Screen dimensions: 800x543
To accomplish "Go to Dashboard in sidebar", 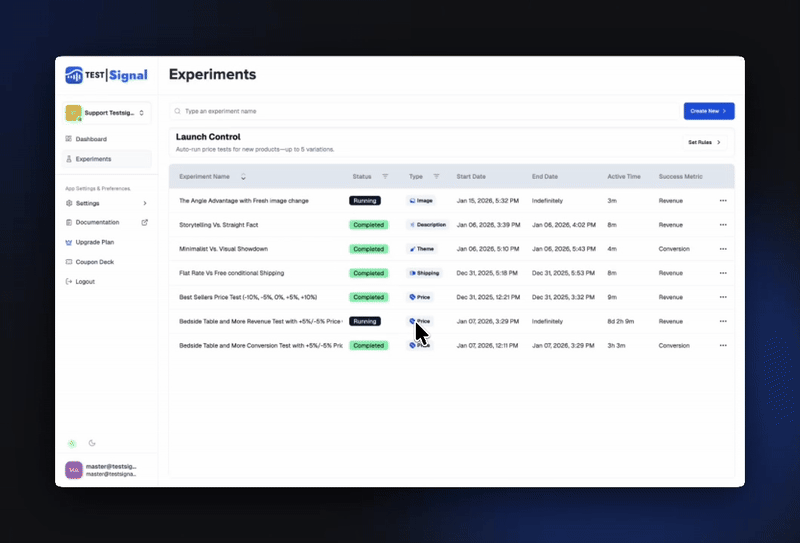I will point(91,139).
